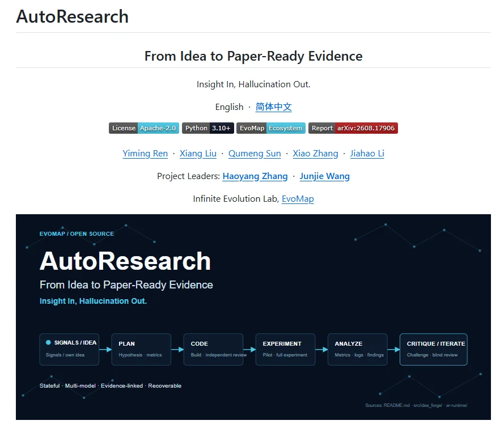Click 'Metrics · logs · findings' caption
Viewport: 504px width, 429px height.
(359, 355)
